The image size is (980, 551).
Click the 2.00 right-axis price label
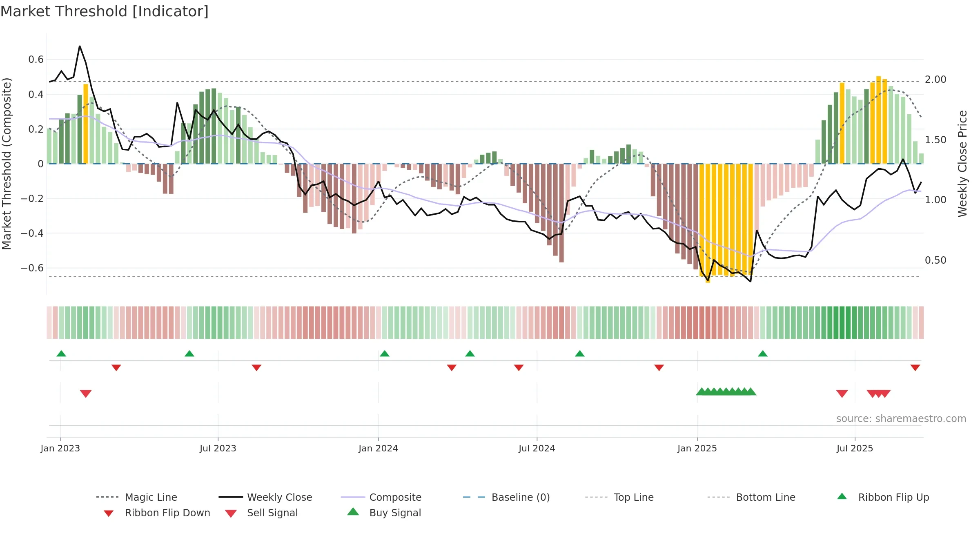coord(935,80)
